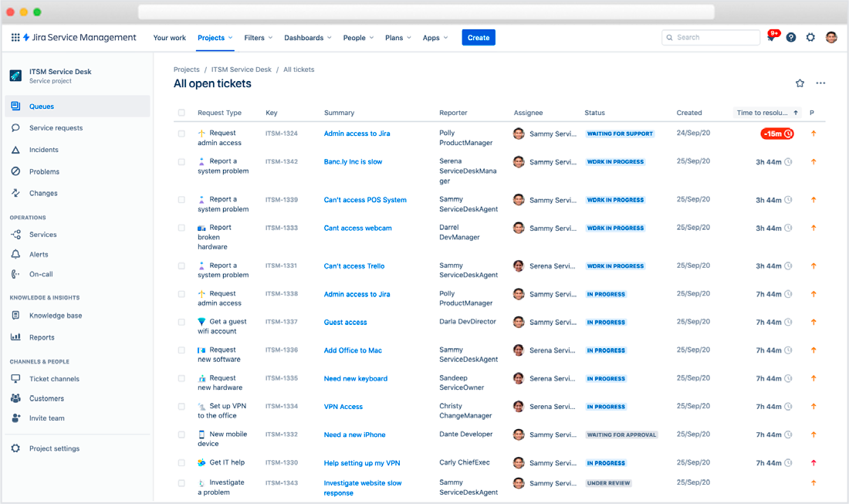
Task: Click the Projects breadcrumb link
Action: click(186, 69)
